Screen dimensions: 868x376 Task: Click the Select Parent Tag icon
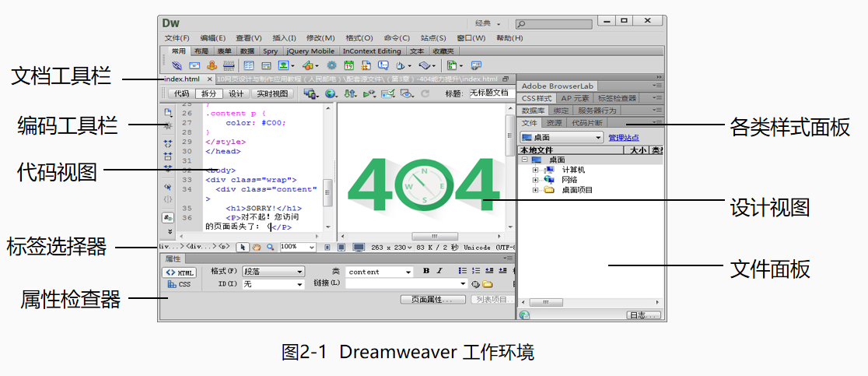tap(168, 186)
